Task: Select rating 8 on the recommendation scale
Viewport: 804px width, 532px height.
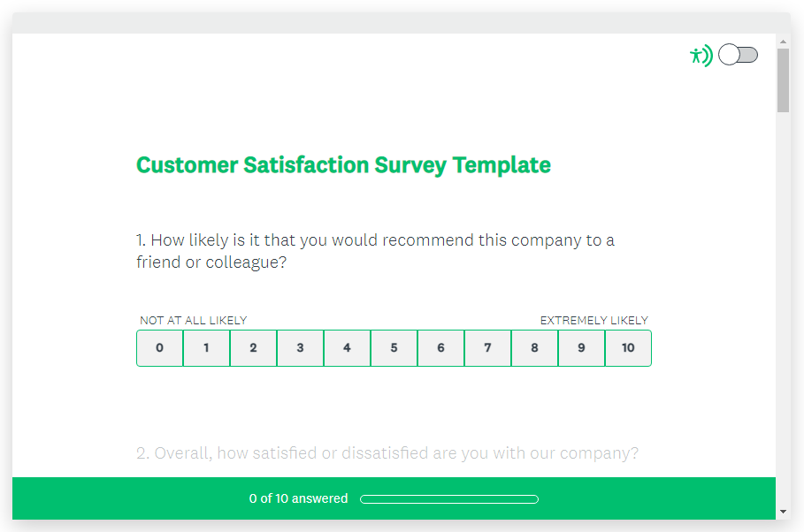Action: (535, 348)
